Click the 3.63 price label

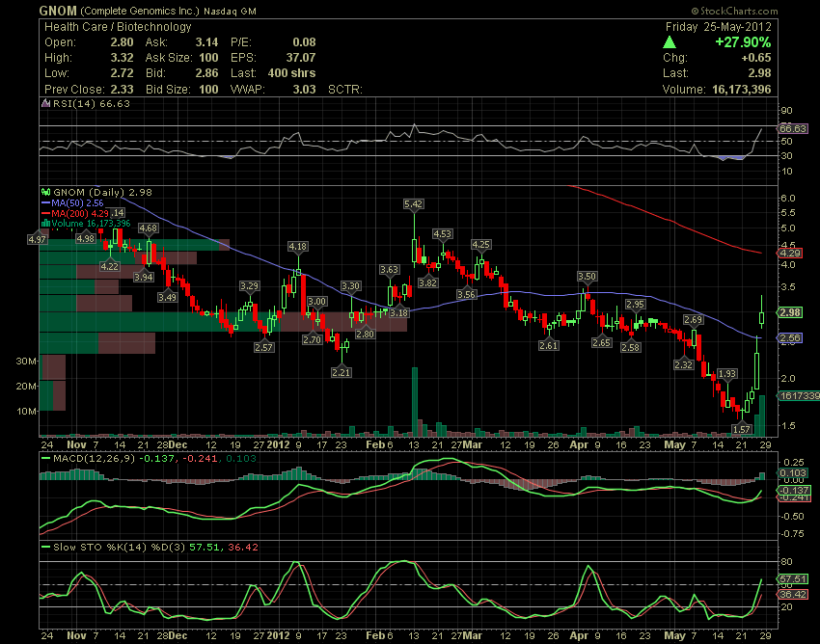(389, 270)
